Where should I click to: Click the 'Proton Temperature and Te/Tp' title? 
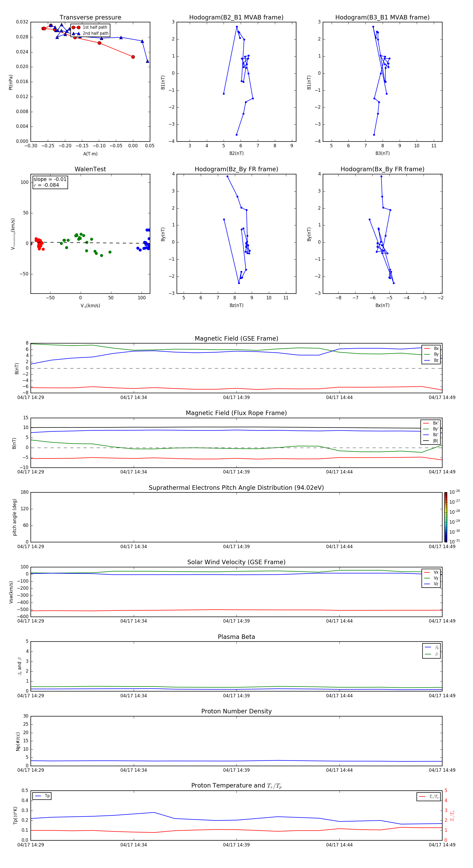click(x=236, y=786)
